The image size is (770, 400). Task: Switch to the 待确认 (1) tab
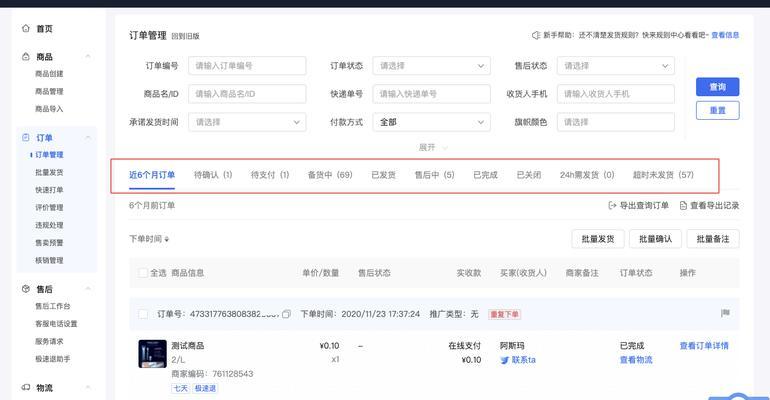(x=213, y=175)
